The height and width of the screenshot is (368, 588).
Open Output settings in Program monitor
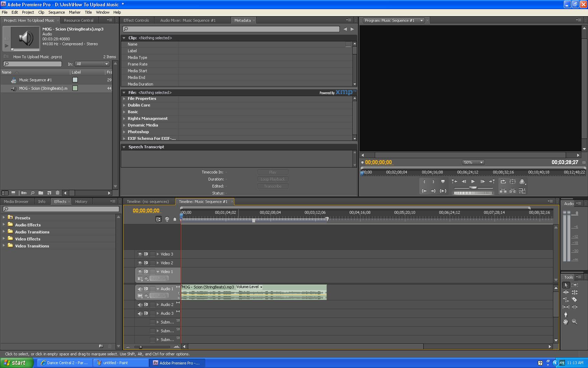(x=522, y=182)
